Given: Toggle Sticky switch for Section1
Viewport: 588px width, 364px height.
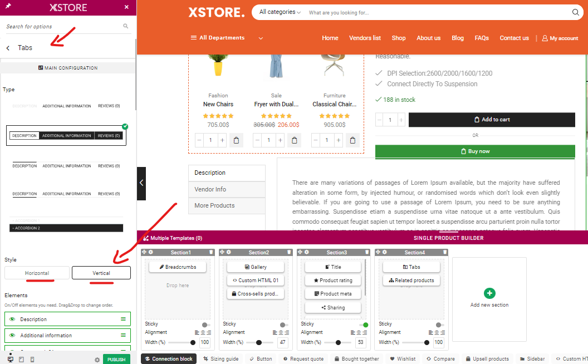Looking at the screenshot, I should click(x=205, y=324).
